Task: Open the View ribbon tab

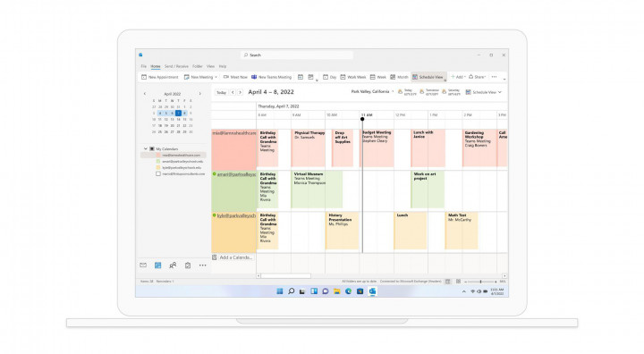Action: coord(210,66)
